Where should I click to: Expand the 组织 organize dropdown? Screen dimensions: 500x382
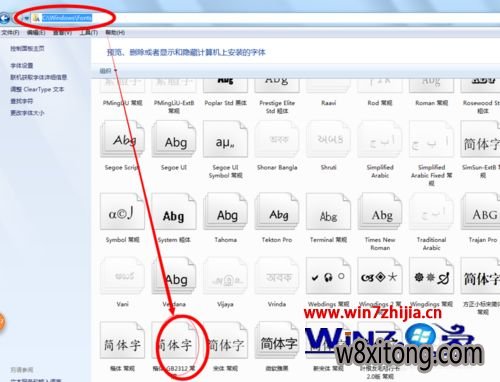108,71
